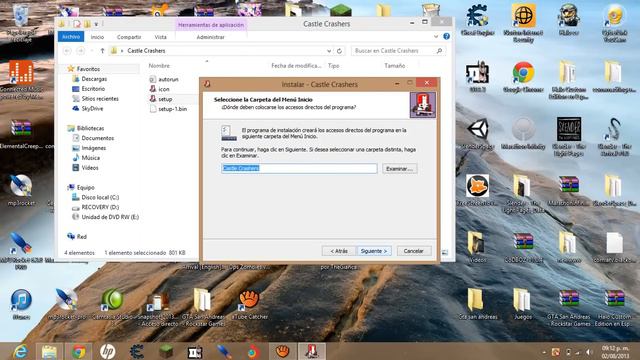Open Google Chrome from the taskbar
This screenshot has height=360, width=640.
[79, 351]
